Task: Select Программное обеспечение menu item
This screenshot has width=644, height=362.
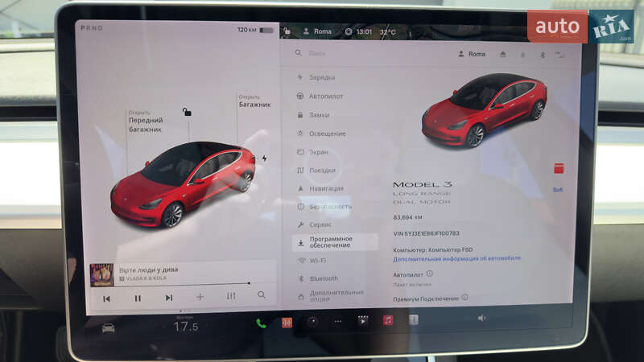Action: pyautogui.click(x=335, y=242)
